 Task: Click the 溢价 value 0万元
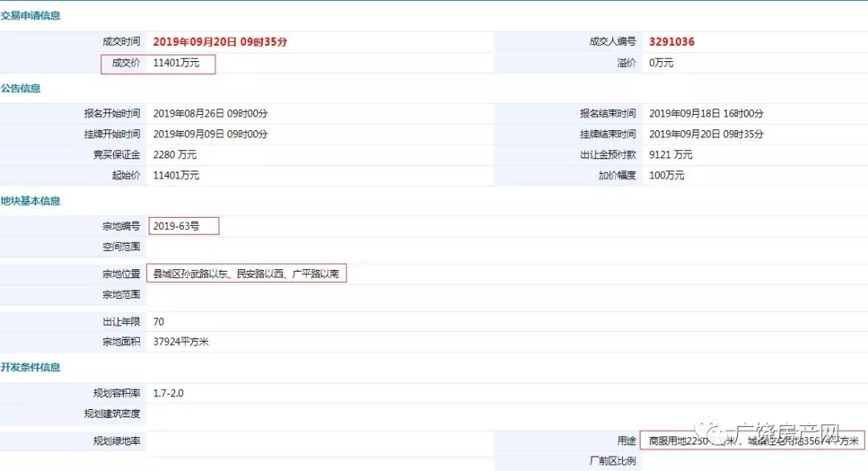pos(661,63)
